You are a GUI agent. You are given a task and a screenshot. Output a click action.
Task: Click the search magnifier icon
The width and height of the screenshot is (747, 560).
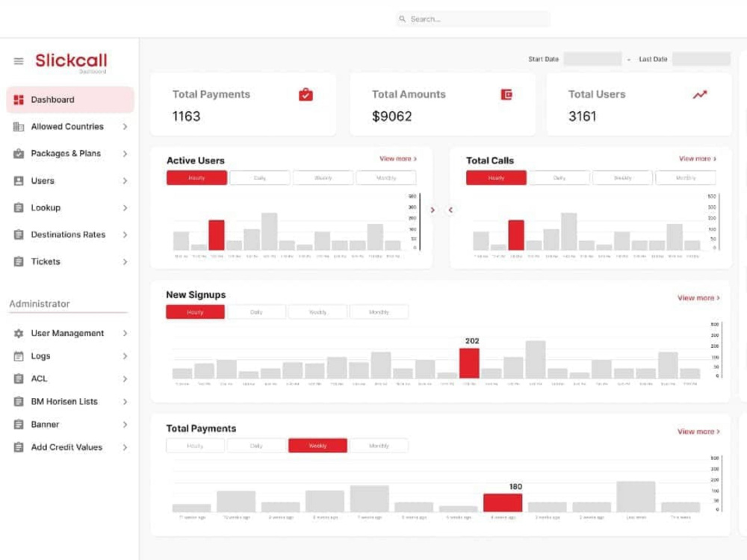pos(402,19)
